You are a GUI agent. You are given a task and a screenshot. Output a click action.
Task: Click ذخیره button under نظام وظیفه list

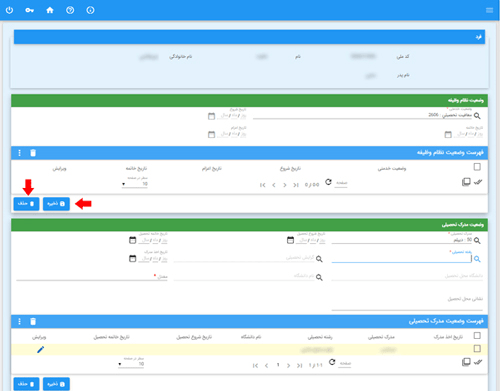click(56, 204)
